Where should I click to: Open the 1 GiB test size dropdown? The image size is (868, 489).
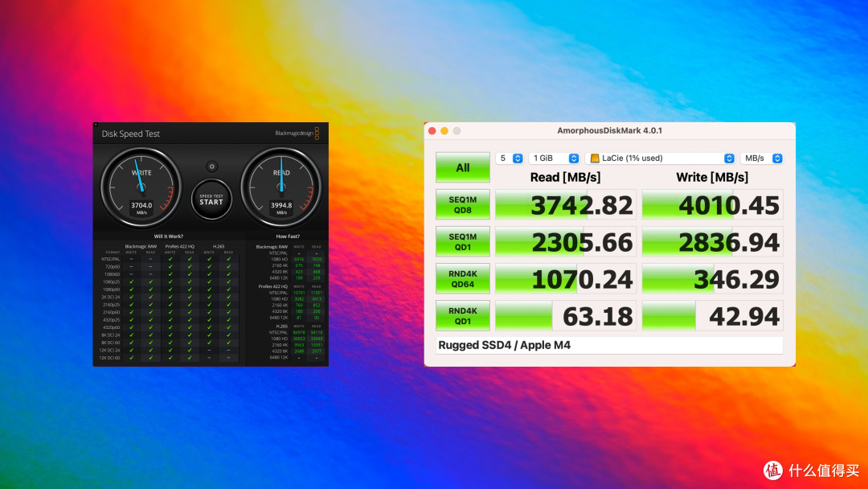tap(554, 158)
